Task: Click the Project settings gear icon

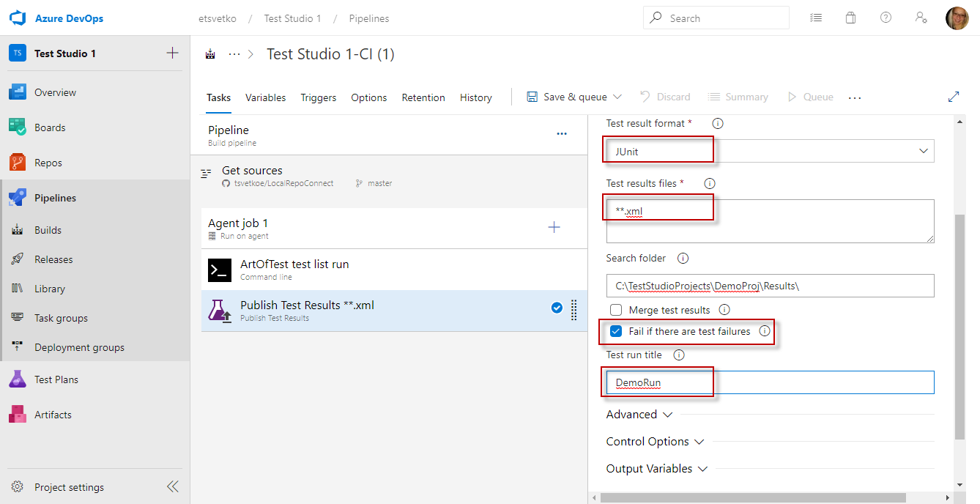Action: click(18, 487)
